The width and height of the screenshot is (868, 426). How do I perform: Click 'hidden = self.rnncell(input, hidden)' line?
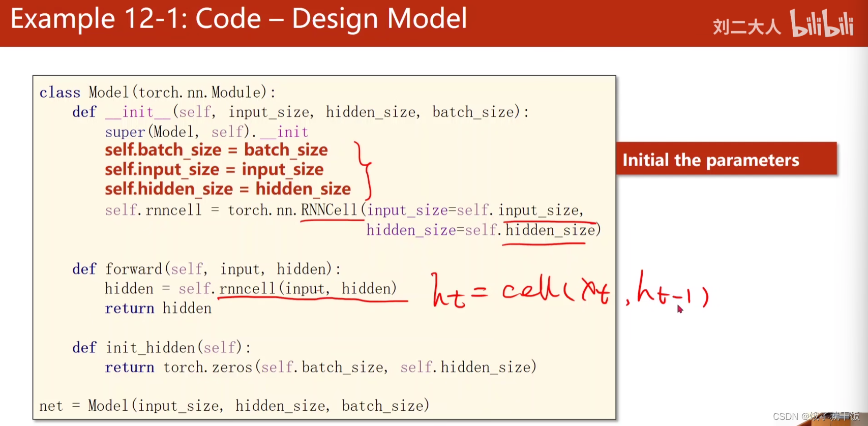click(x=251, y=289)
